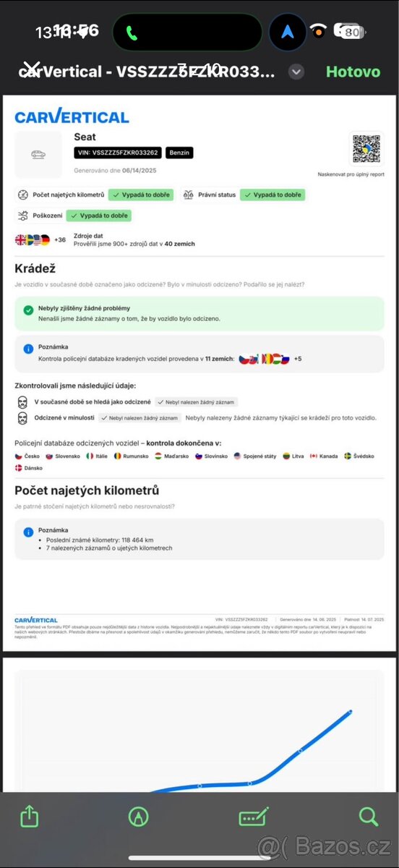Tap the search magnifier icon
This screenshot has height=868, width=399.
(x=369, y=817)
